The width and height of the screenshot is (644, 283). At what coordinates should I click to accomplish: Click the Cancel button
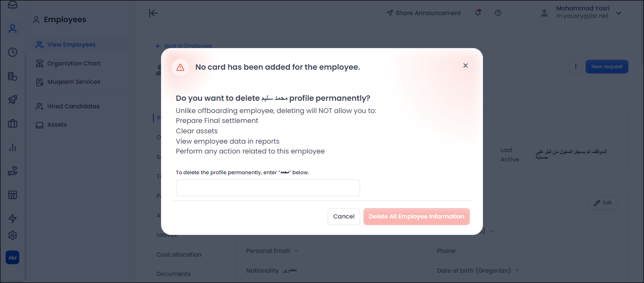point(344,217)
